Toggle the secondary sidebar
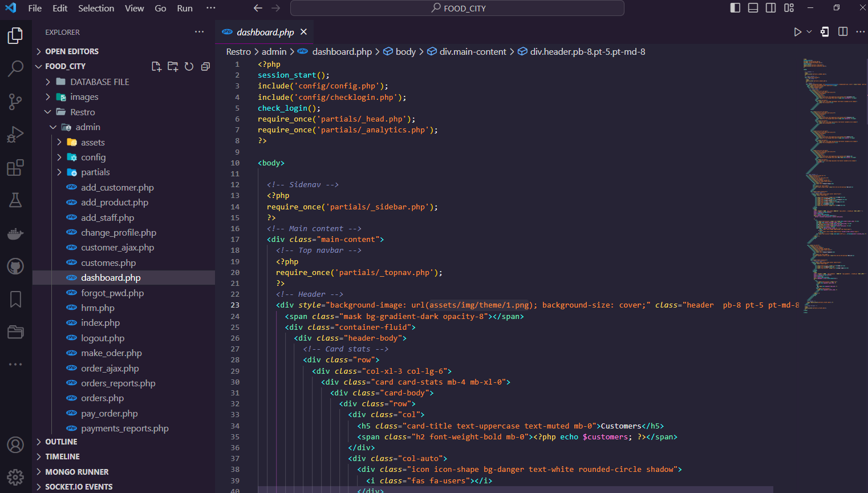 [770, 7]
